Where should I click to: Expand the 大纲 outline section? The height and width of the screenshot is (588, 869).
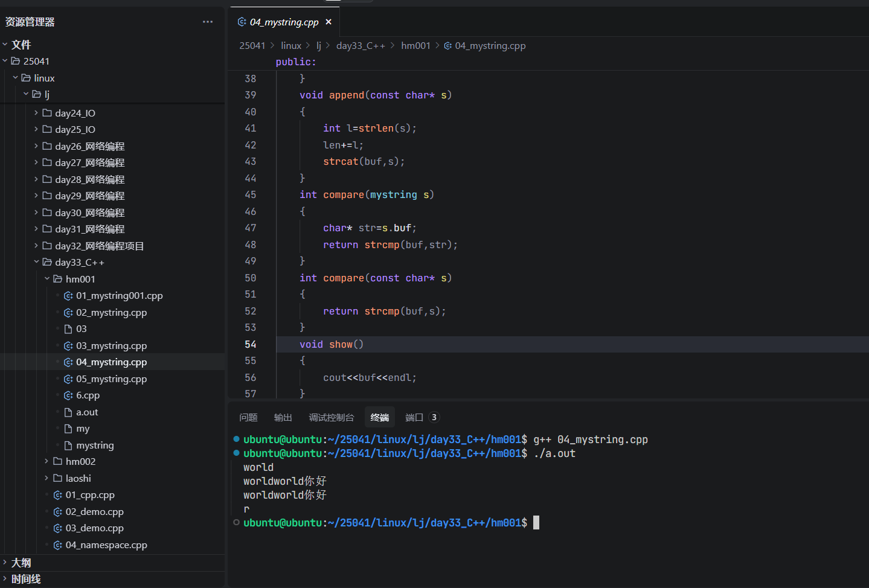(x=5, y=563)
